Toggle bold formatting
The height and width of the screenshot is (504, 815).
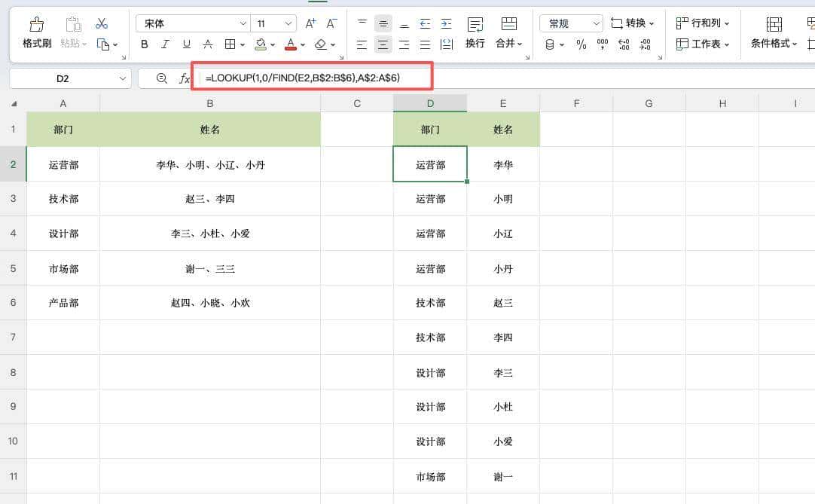(x=144, y=44)
